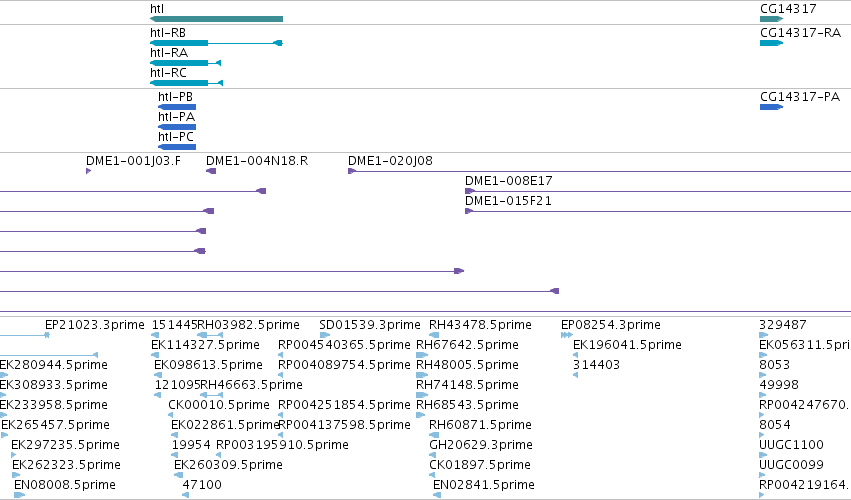851x500 pixels.
Task: Click the 49998 feature label
Action: pos(779,385)
